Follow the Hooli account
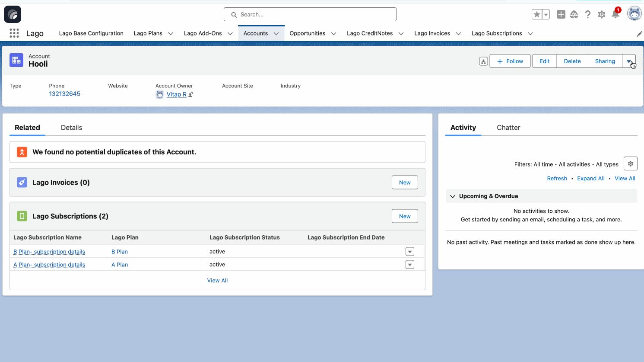This screenshot has width=644, height=362. click(510, 61)
